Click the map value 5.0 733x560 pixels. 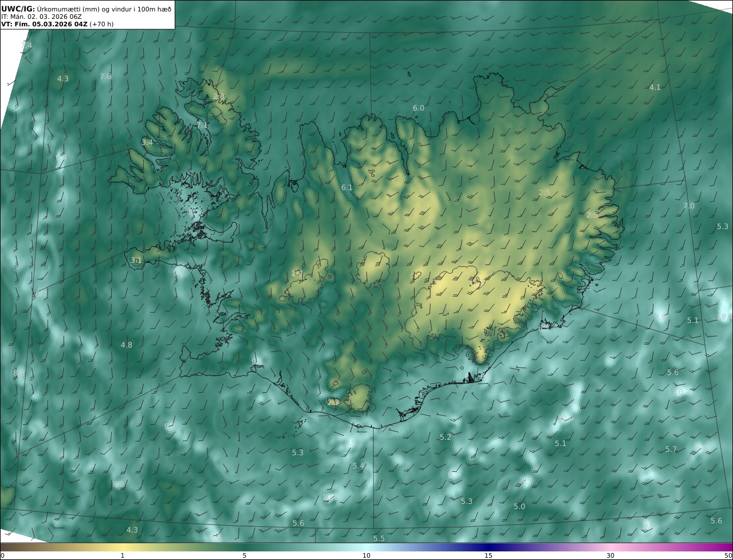(519, 506)
